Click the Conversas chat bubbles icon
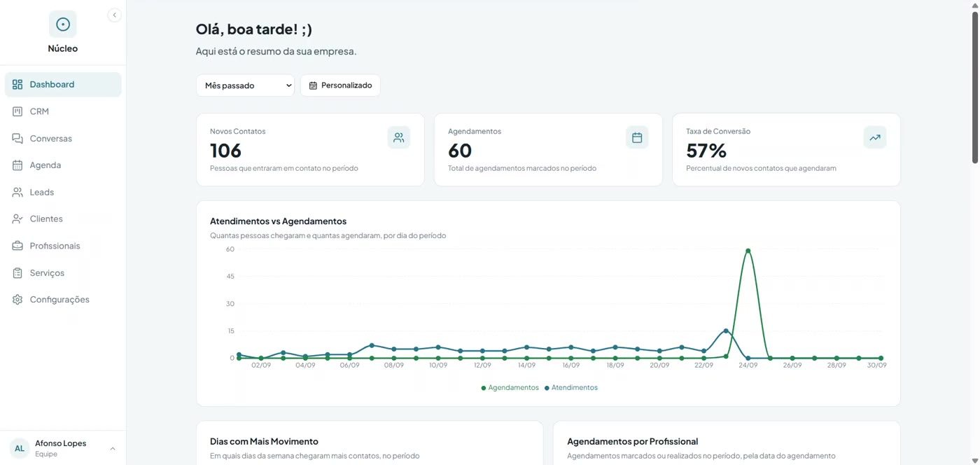 pos(17,139)
